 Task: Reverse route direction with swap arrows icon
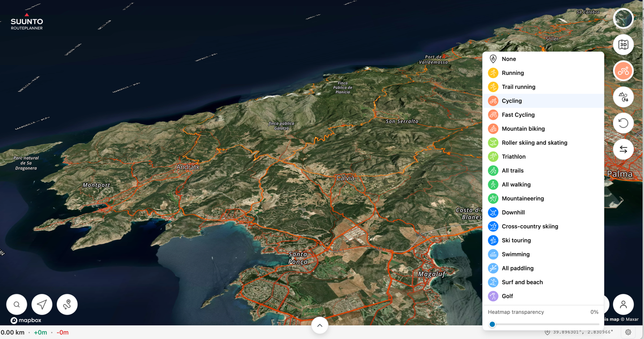click(623, 150)
